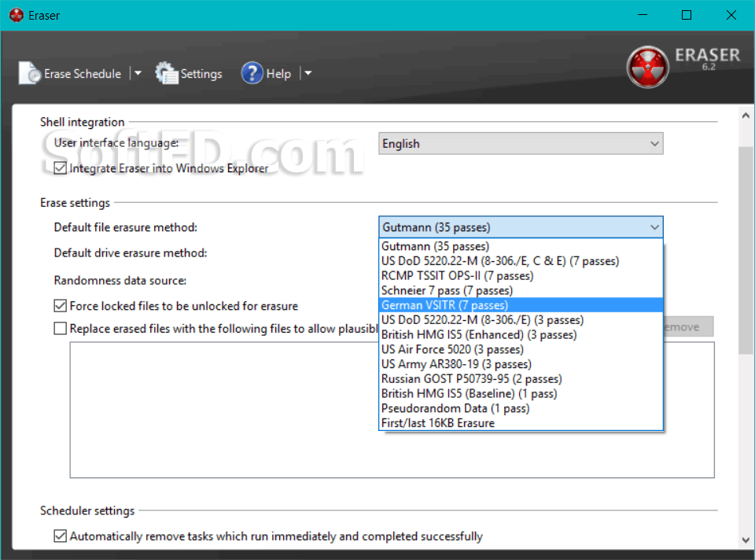Viewport: 755px width, 560px height.
Task: Close the Eraser window
Action: tap(731, 15)
